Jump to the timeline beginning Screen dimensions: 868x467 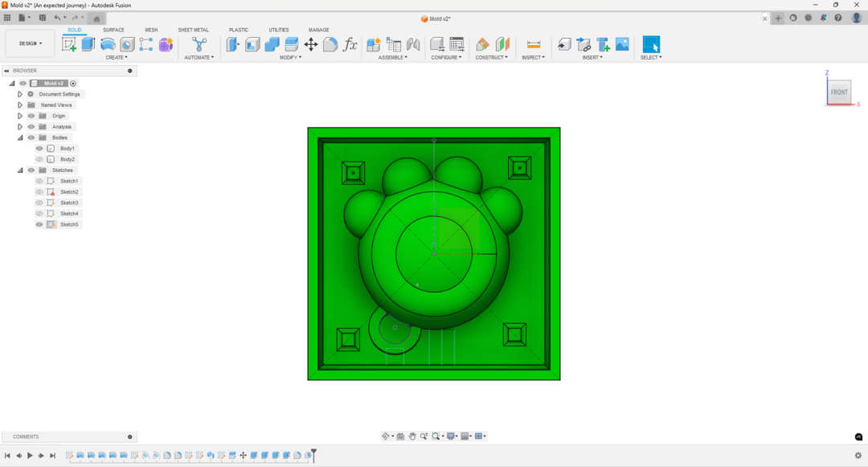[7, 456]
